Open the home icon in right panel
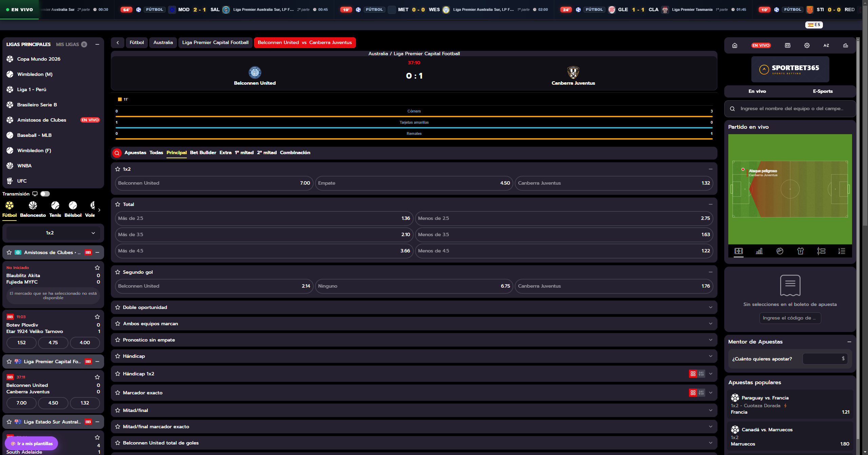 [735, 45]
